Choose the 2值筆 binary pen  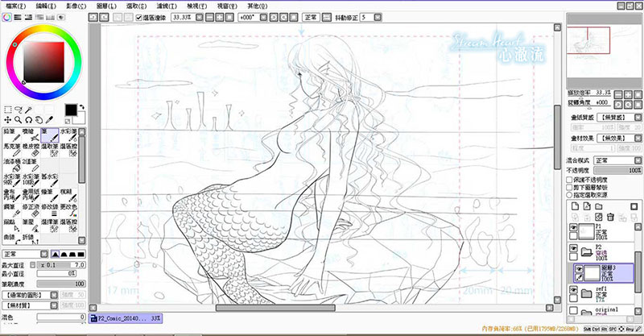point(31,165)
